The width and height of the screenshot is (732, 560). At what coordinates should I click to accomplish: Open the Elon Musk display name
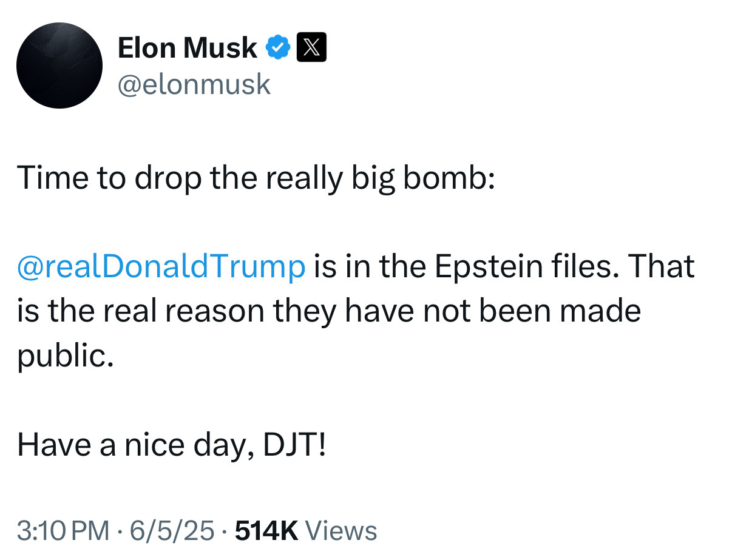click(187, 48)
